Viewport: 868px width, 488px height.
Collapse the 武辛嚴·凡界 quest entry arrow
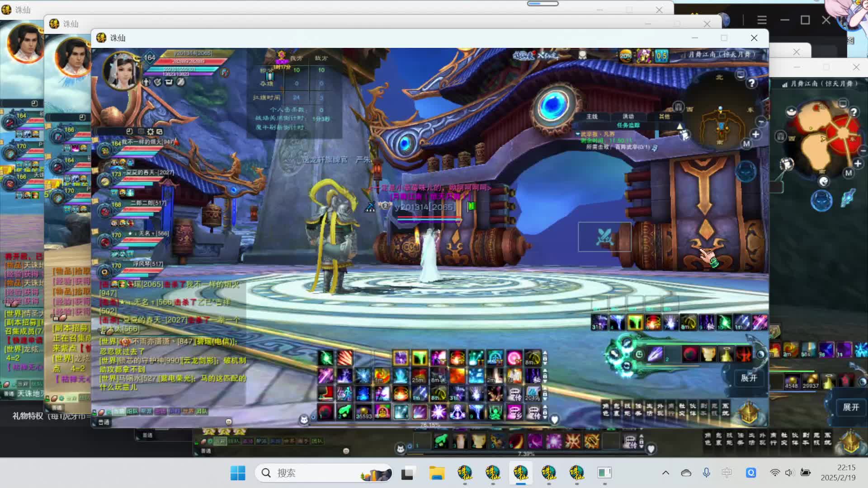(x=578, y=134)
